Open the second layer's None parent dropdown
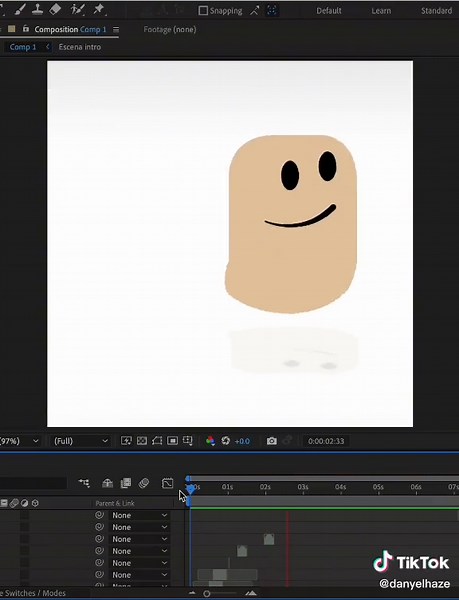The height and width of the screenshot is (600, 459). [139, 527]
